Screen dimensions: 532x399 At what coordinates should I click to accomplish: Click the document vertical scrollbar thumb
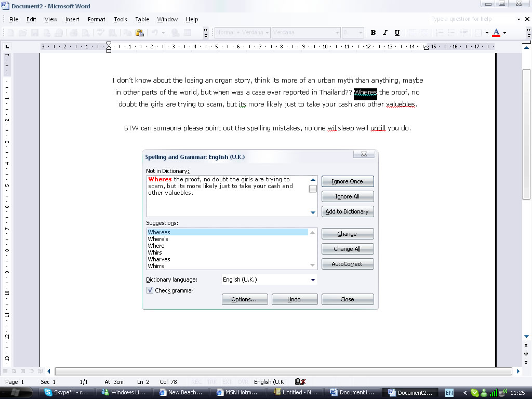526,135
